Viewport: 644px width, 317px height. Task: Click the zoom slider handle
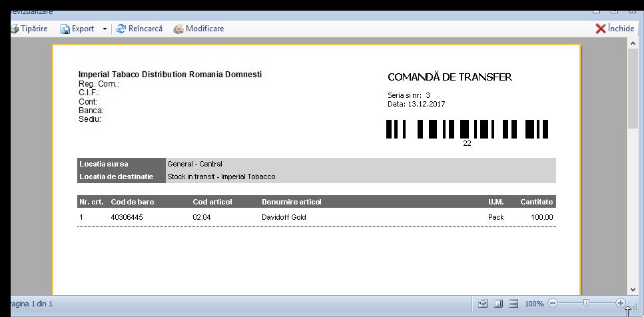(x=585, y=304)
